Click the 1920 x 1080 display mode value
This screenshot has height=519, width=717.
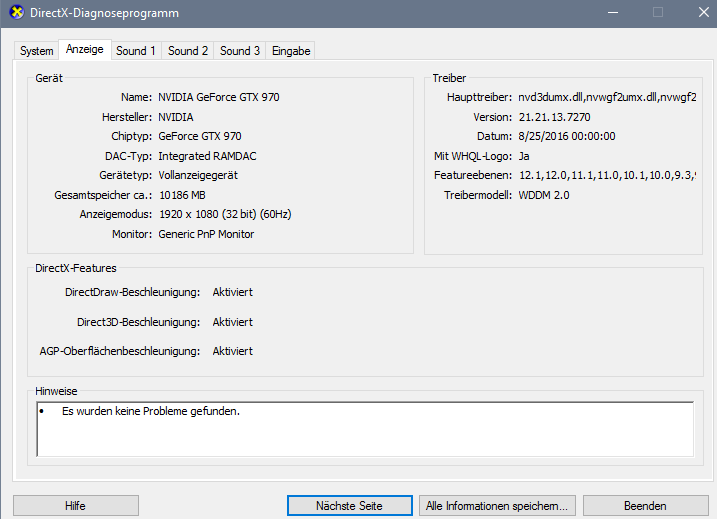pos(225,214)
